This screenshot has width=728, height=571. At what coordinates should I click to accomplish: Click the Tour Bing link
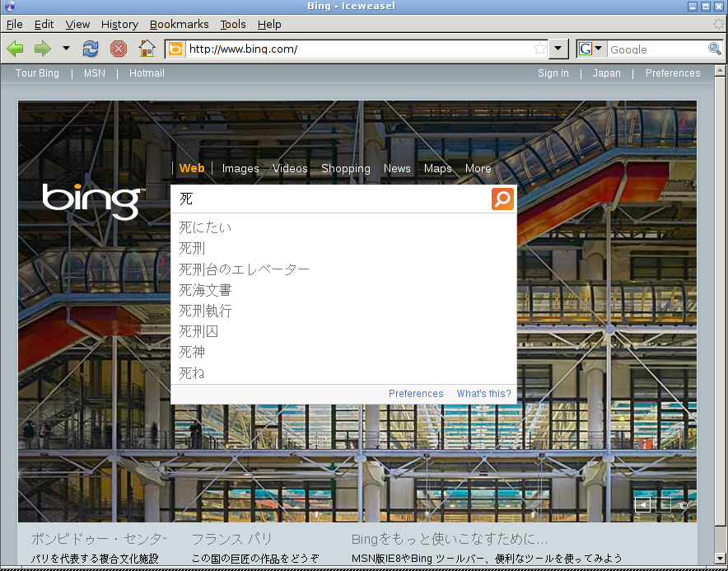point(37,73)
